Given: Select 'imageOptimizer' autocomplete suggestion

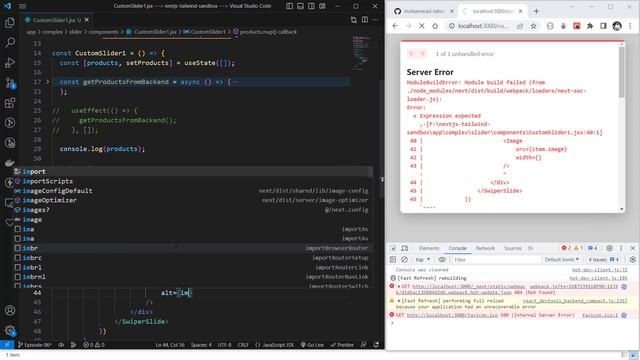Looking at the screenshot, I should click(193, 200).
